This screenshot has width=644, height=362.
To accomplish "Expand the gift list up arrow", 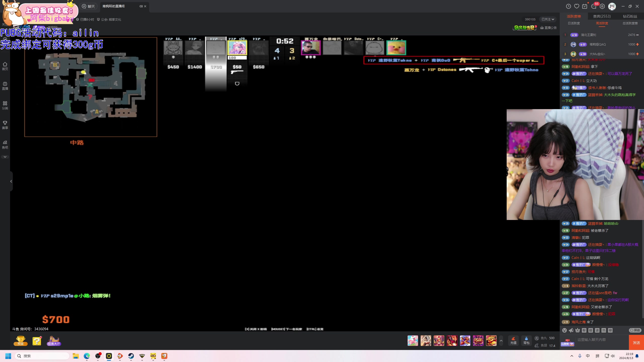I will point(501,341).
